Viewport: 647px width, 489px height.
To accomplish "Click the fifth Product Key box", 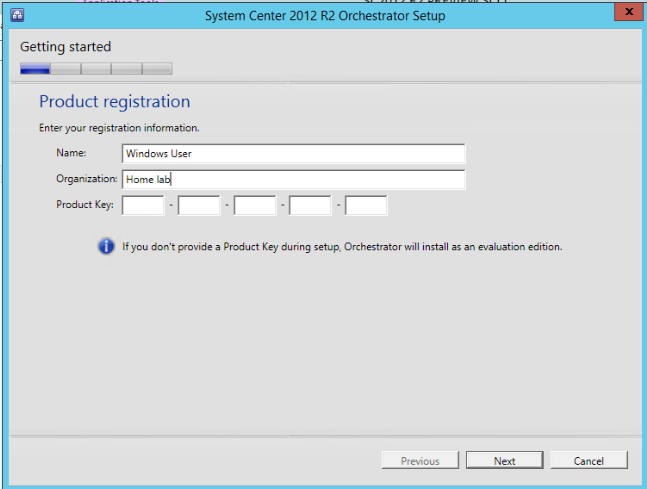I will coord(366,205).
